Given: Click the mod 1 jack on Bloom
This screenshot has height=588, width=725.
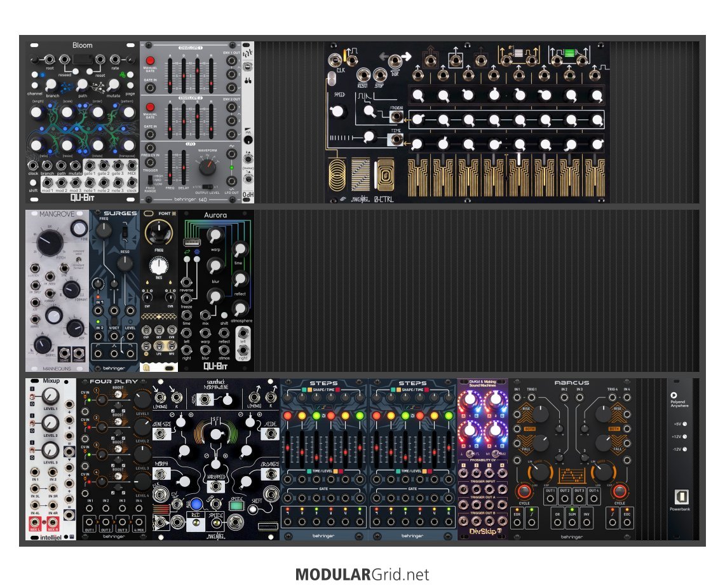Looking at the screenshot, I should (46, 182).
